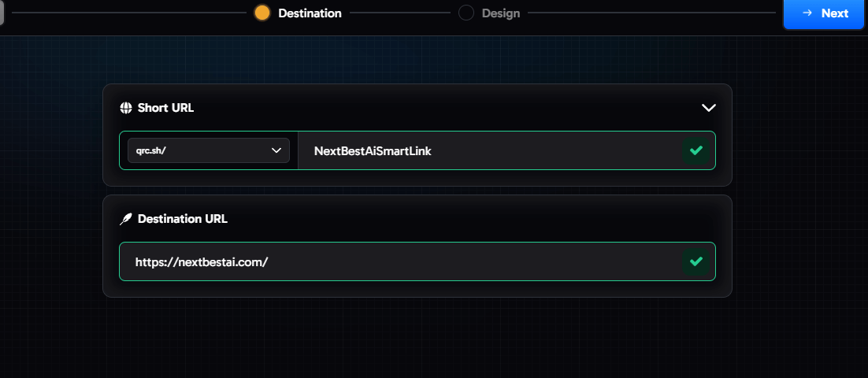Click the empty Design step circle
Viewport: 868px width, 378px height.
[x=466, y=13]
